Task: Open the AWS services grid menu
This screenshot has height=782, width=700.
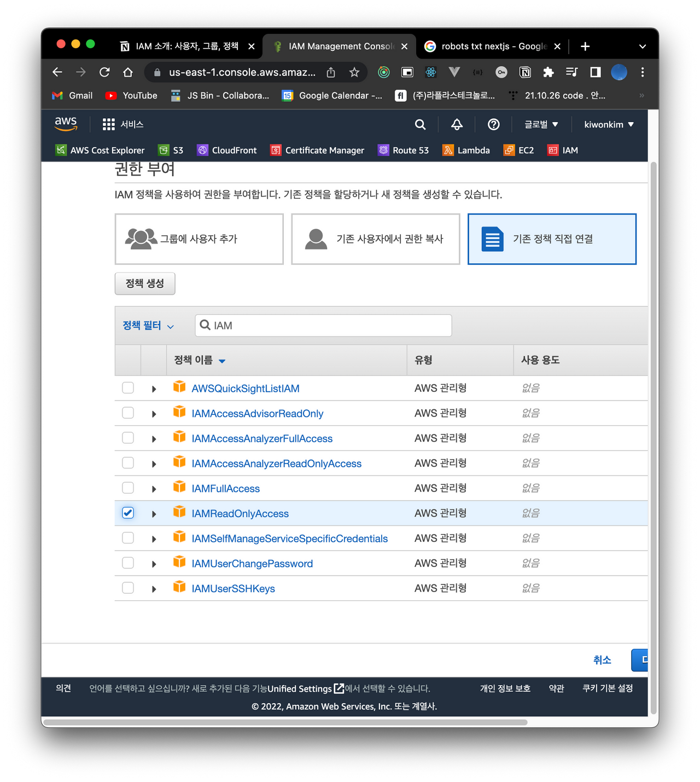Action: 108,124
